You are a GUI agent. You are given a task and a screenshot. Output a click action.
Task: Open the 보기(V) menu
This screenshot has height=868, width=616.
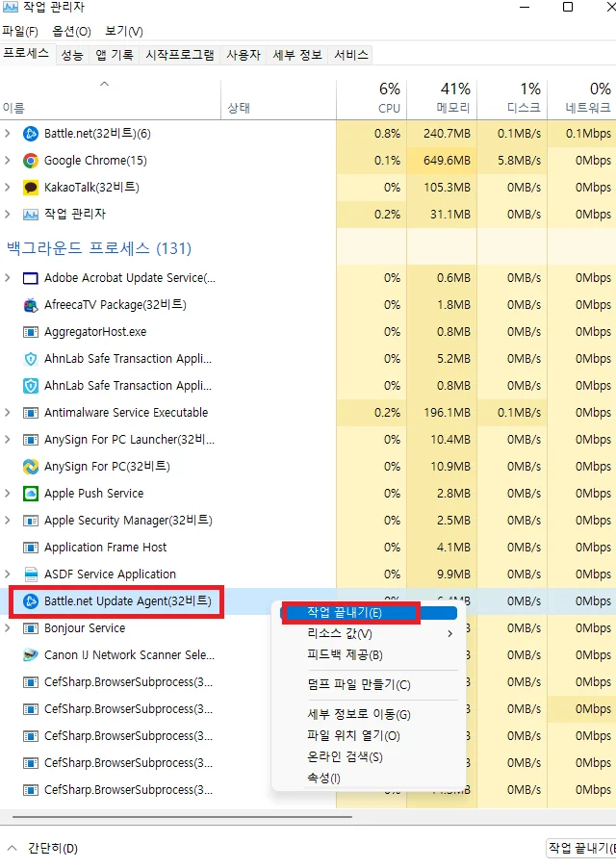124,32
